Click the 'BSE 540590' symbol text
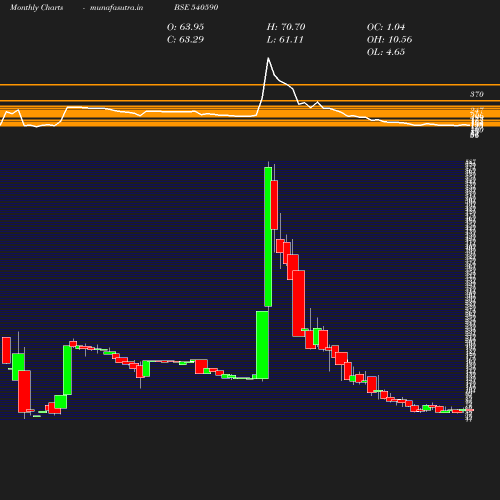 click(x=196, y=7)
